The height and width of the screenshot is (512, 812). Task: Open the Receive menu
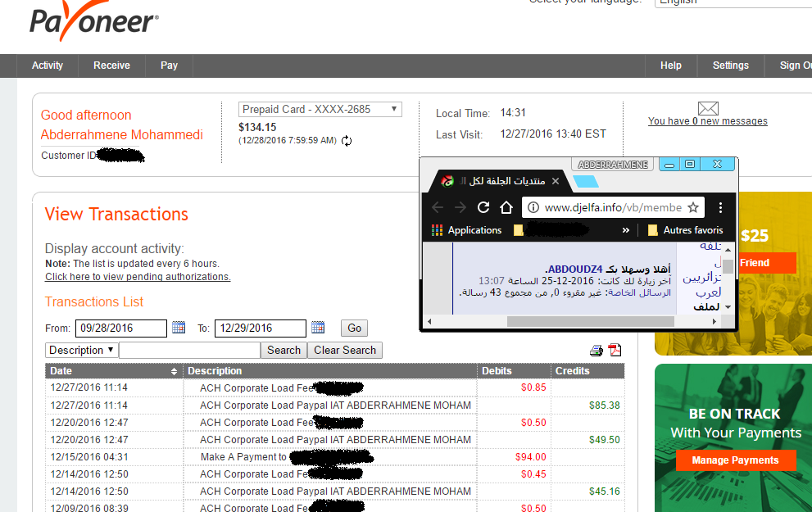[x=112, y=66]
